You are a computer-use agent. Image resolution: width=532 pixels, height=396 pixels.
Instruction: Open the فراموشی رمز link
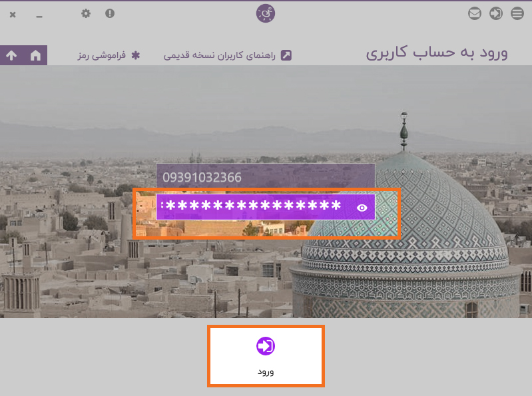(102, 55)
